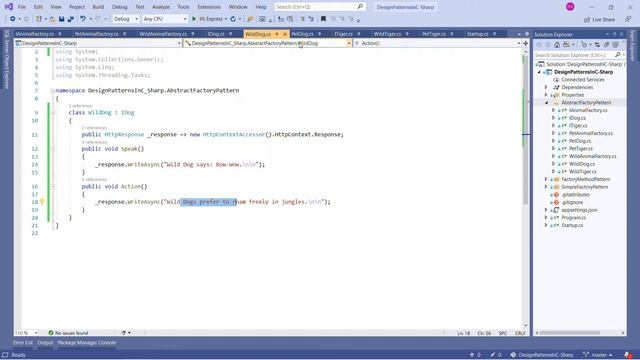Toggle Solution Explorer auto-hide pin
Viewport: 640px width, 360px height.
[x=615, y=34]
